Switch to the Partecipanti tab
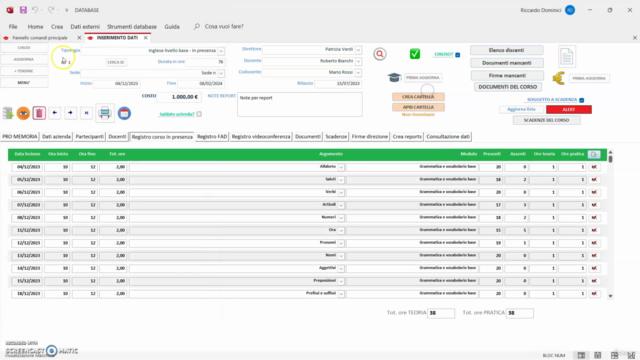640x360 pixels. (89, 136)
